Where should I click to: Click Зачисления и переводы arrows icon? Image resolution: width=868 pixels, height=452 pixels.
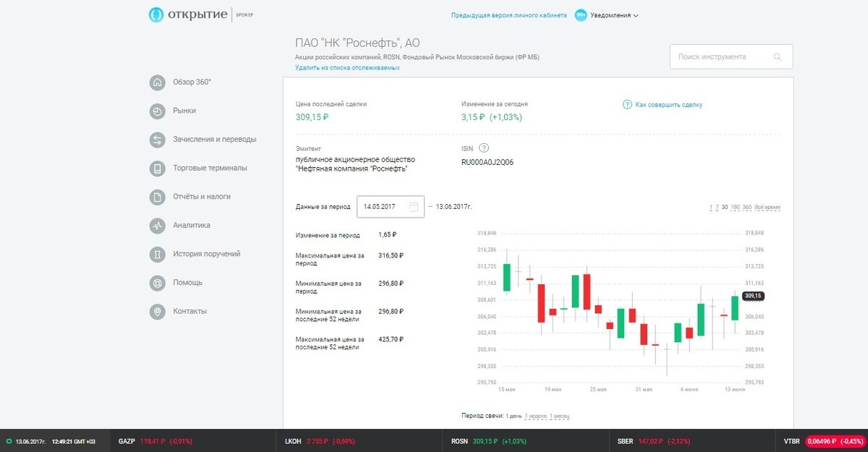point(158,140)
